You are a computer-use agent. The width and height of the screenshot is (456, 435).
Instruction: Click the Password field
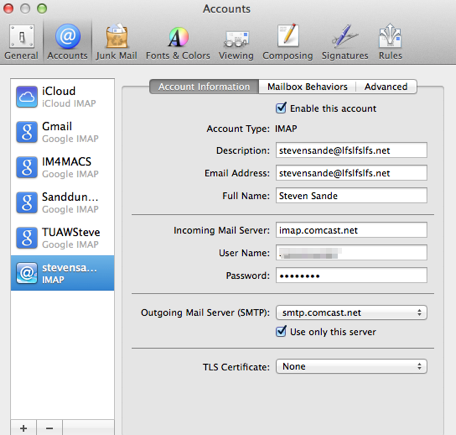tap(351, 276)
